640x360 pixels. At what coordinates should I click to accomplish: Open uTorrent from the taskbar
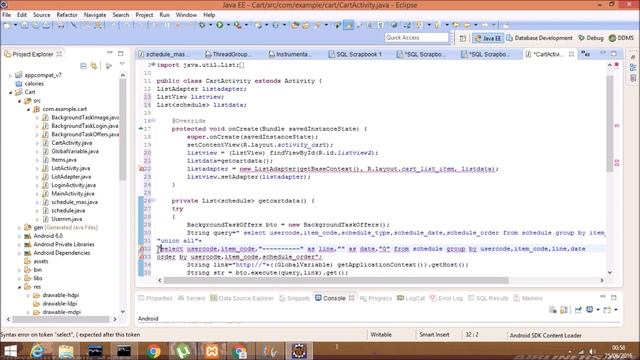183,351
